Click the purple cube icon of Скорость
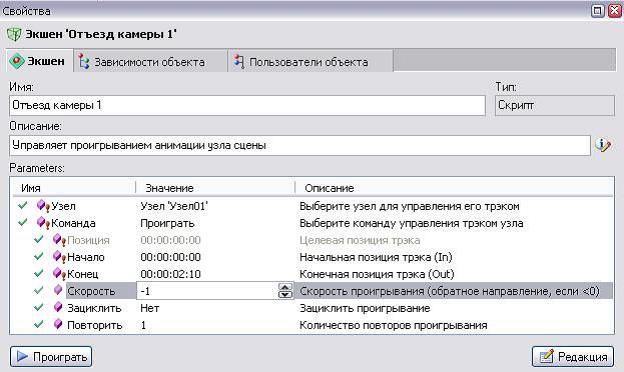This screenshot has width=624, height=372. point(58,290)
